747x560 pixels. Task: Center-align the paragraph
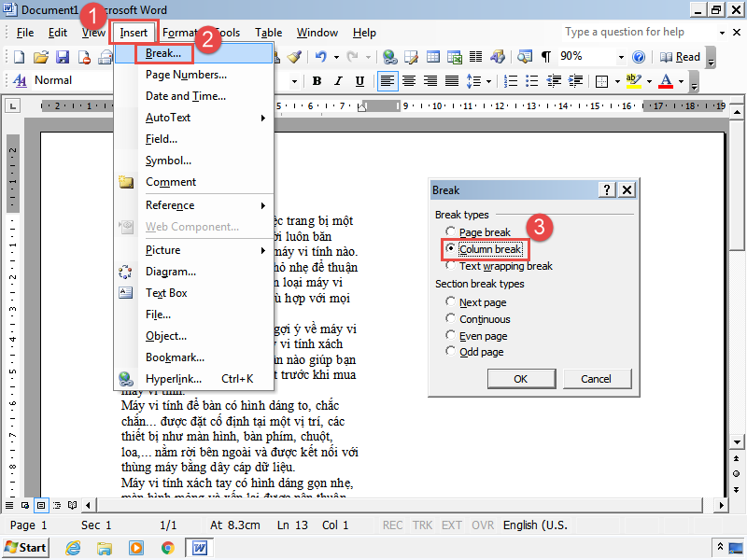coord(409,81)
